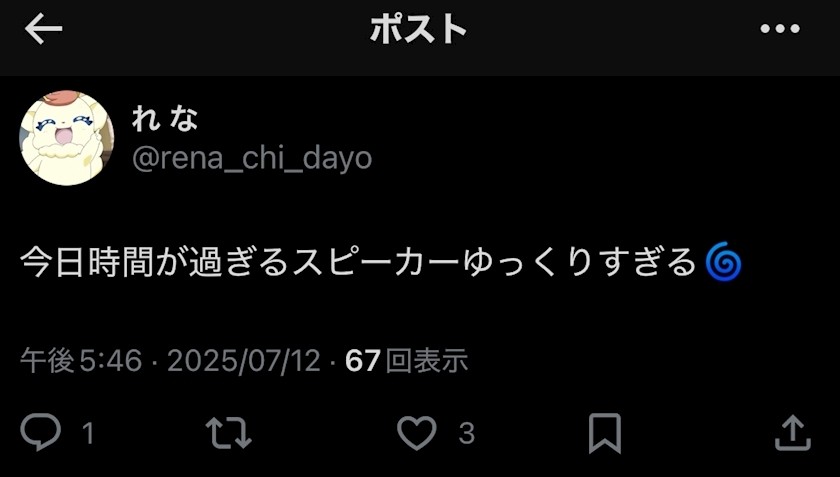Viewport: 840px width, 477px height.
Task: Open the share sheet via upload icon
Action: 793,432
